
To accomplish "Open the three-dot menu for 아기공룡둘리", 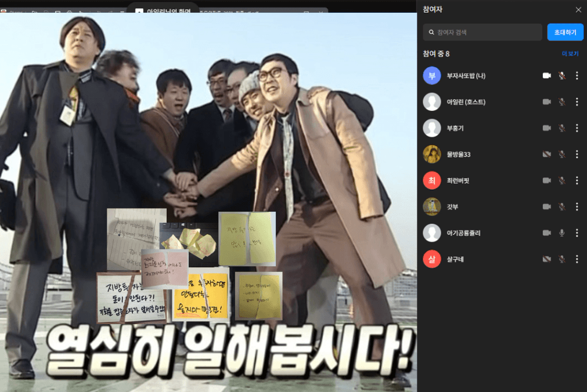I will pyautogui.click(x=577, y=233).
